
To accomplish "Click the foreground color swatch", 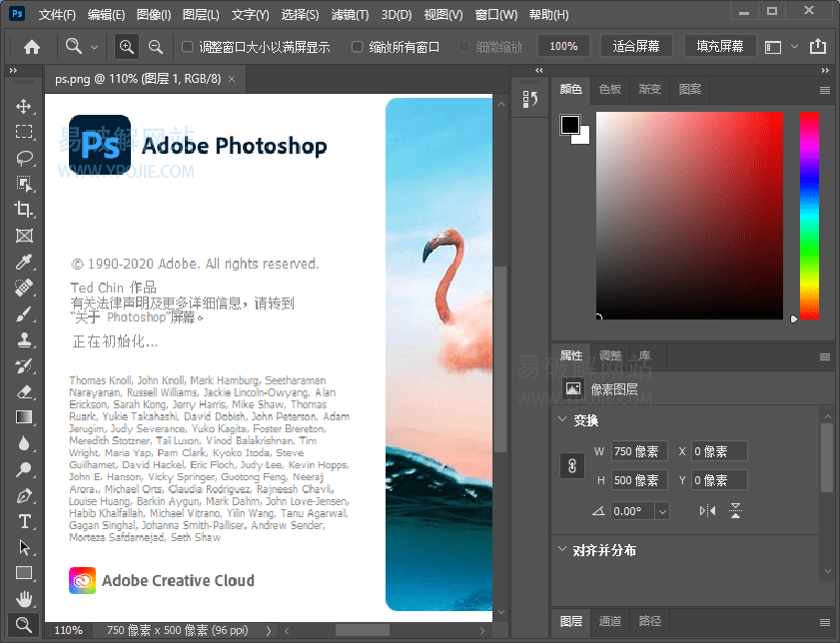I will click(x=569, y=125).
